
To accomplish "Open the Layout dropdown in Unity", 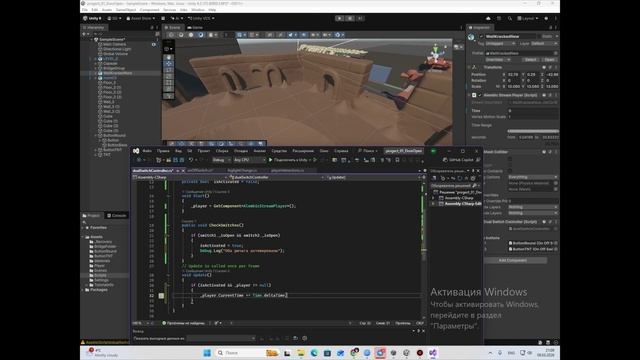I will tap(527, 18).
